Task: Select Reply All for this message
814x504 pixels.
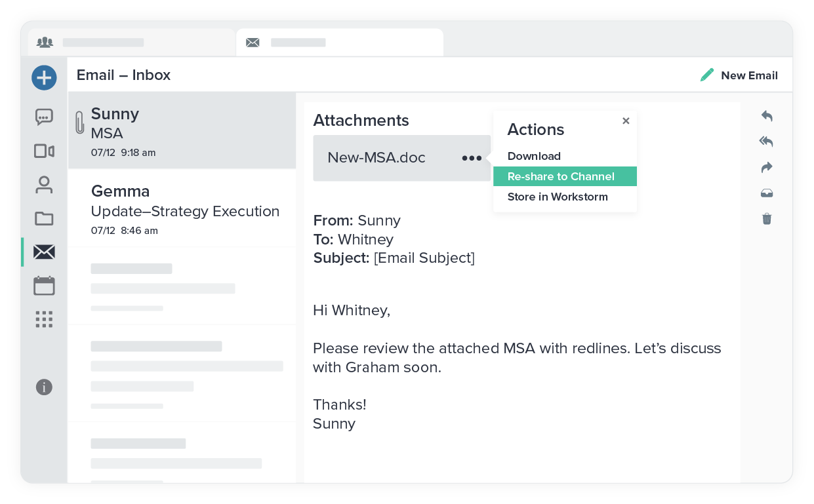Action: coord(766,141)
